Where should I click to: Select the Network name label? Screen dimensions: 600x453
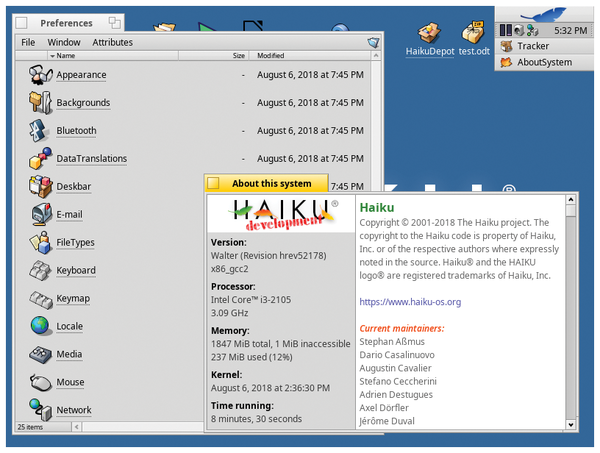[x=73, y=410]
